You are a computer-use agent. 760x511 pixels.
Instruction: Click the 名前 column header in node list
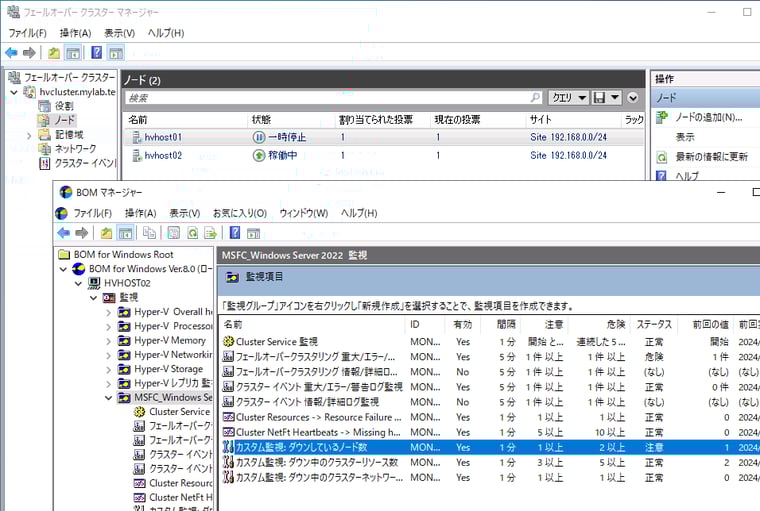pyautogui.click(x=138, y=120)
